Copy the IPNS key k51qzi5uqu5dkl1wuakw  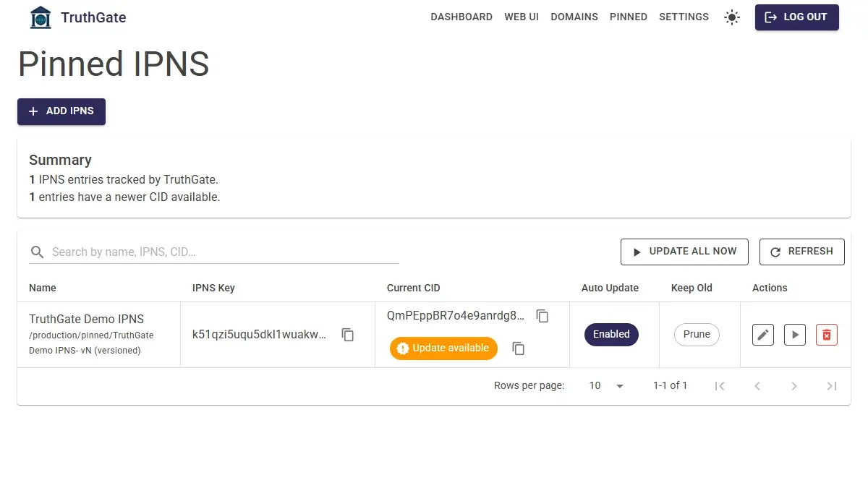point(348,335)
